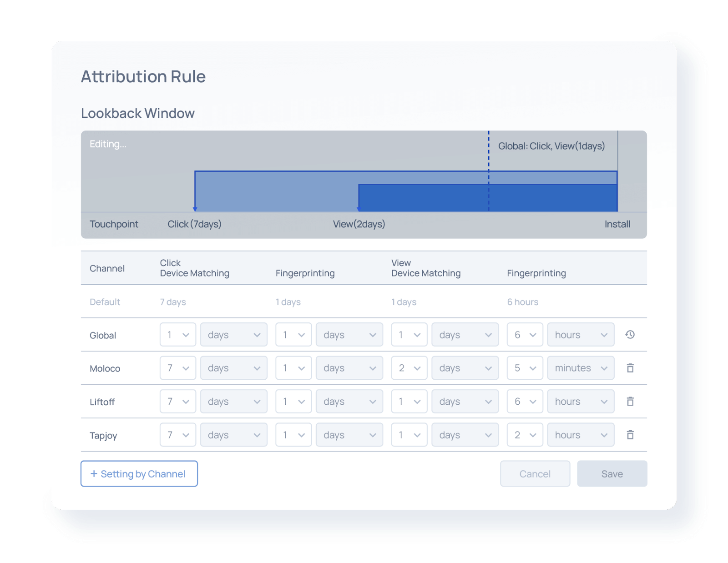Click the Install label on the timeline
Viewport: 728px width, 563px height.
coord(617,224)
